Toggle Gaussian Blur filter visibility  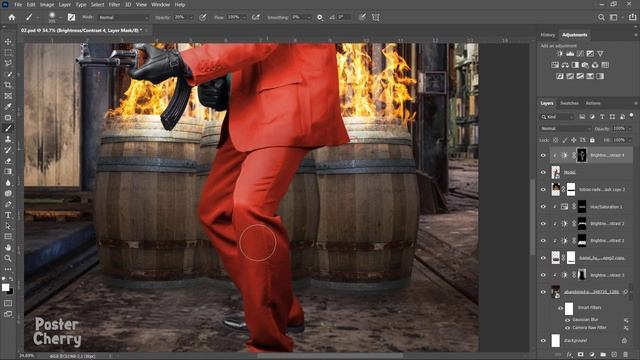pos(567,320)
